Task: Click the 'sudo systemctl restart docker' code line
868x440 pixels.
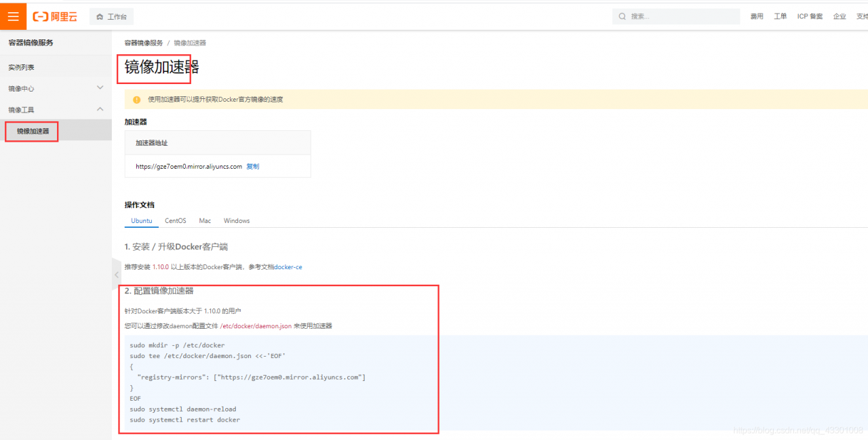Action: click(x=184, y=420)
